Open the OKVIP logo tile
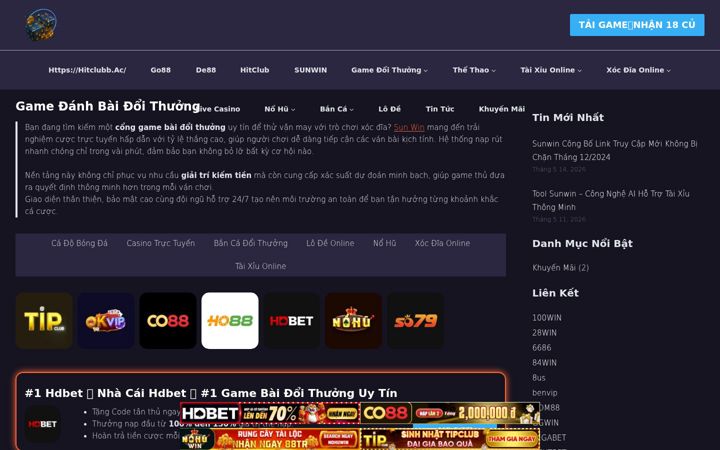This screenshot has height=450, width=720. tap(106, 321)
